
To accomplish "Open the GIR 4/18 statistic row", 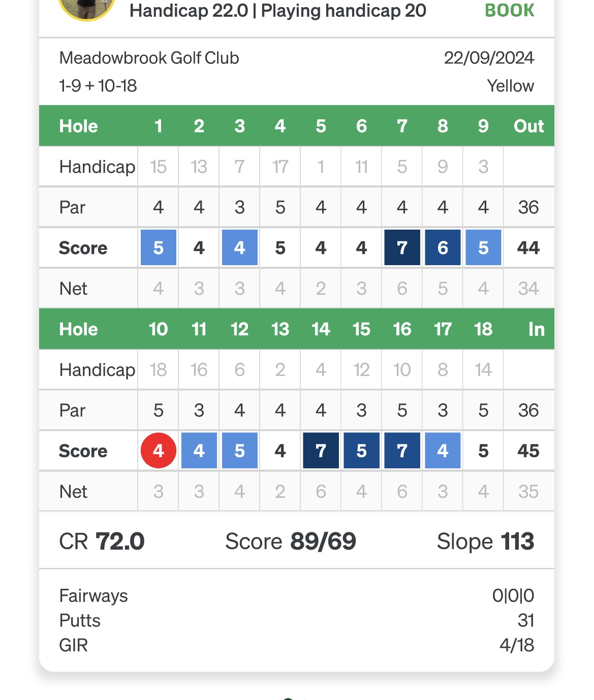I will [297, 645].
